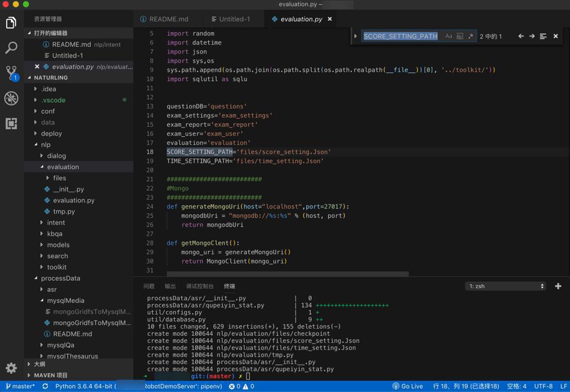
Task: Expand the dialog folder
Action: tap(78, 156)
